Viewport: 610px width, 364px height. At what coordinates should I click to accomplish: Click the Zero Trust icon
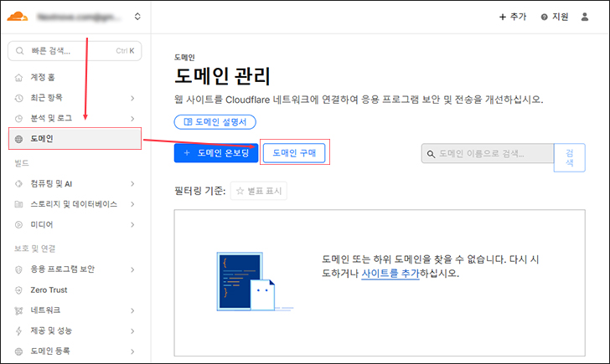point(18,290)
